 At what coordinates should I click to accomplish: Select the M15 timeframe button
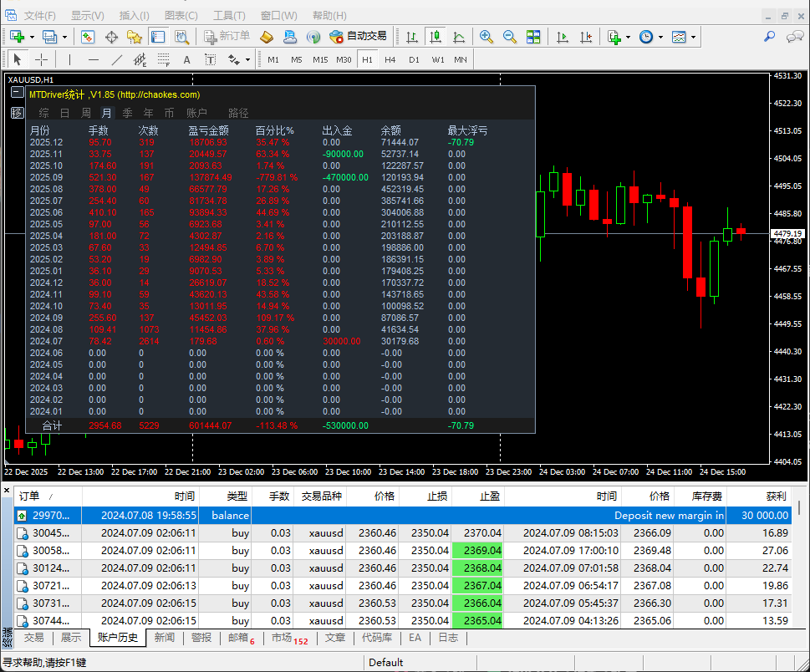click(320, 59)
